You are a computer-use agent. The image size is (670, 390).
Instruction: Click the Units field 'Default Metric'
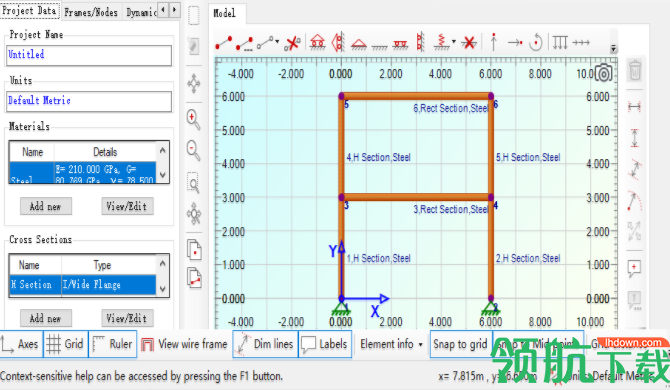(x=89, y=101)
